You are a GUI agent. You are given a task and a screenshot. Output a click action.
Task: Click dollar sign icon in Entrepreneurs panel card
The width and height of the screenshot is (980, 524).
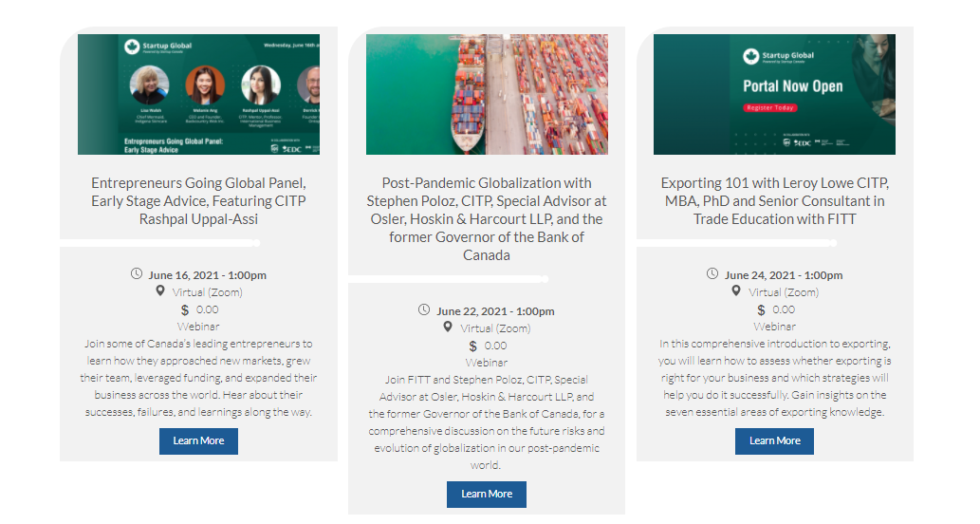point(185,309)
